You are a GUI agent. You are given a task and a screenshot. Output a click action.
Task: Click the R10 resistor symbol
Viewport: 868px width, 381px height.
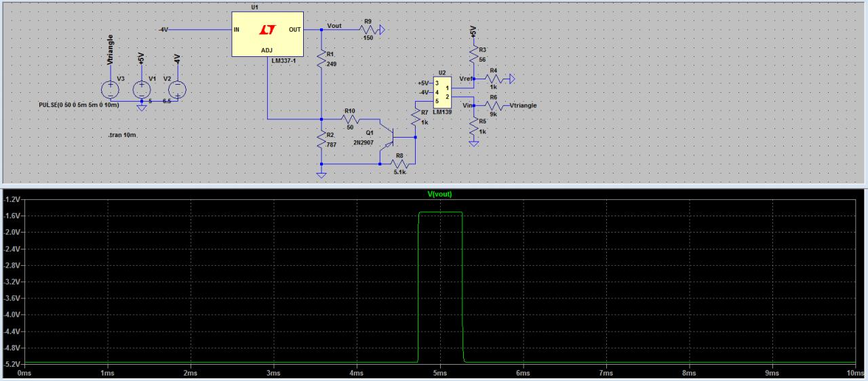pyautogui.click(x=350, y=119)
